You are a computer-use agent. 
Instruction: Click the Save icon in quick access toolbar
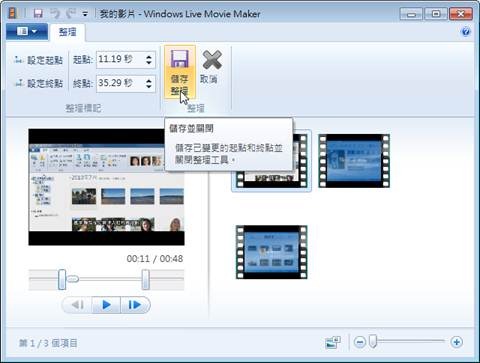38,14
